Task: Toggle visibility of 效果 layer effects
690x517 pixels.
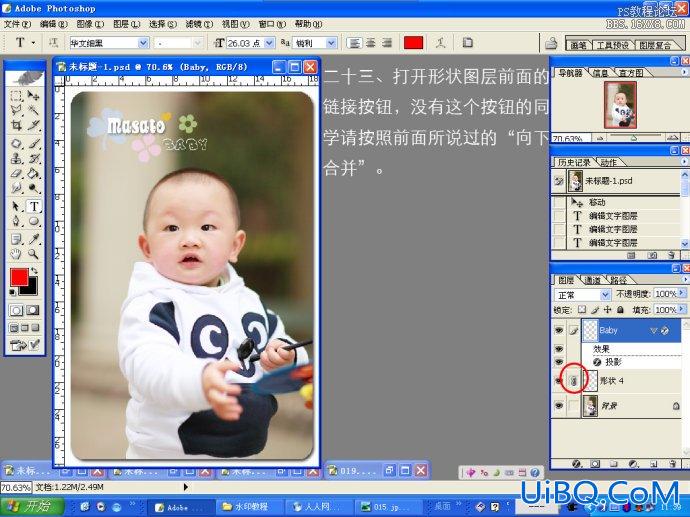Action: (x=559, y=349)
